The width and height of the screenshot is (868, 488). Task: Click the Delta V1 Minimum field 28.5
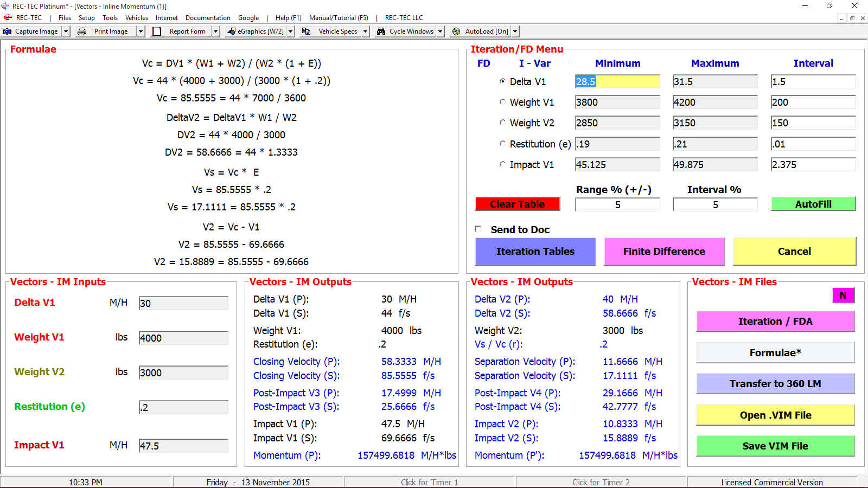pos(617,81)
